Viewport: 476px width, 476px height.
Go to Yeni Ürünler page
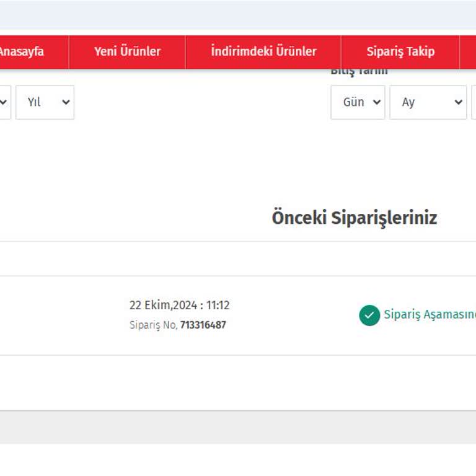tap(127, 51)
